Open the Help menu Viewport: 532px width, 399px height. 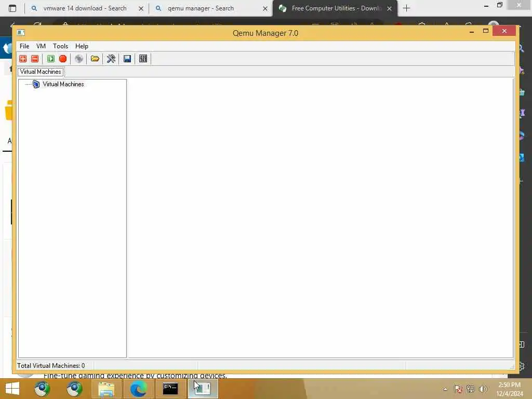coord(82,46)
